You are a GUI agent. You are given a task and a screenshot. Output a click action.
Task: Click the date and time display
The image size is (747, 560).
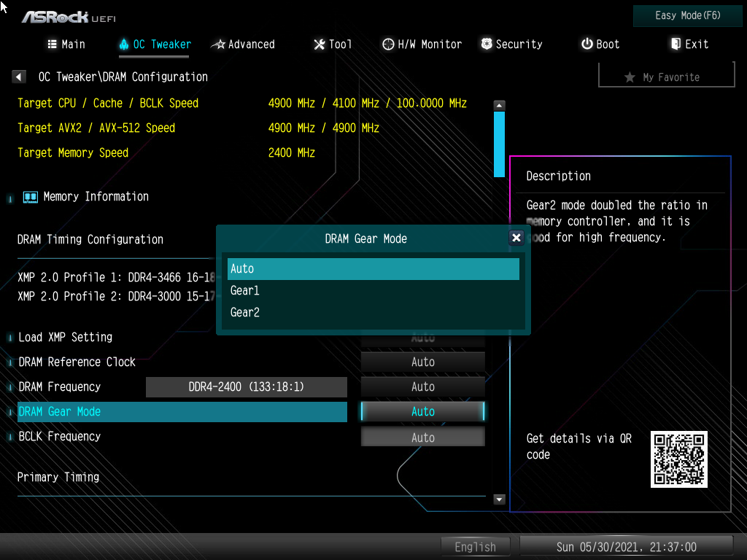(x=626, y=547)
